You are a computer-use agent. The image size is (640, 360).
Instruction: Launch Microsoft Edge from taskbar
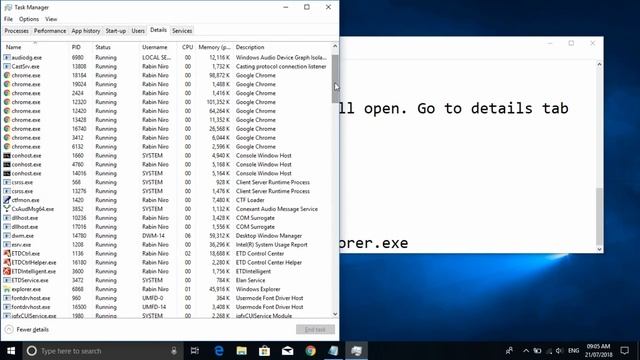(x=219, y=351)
